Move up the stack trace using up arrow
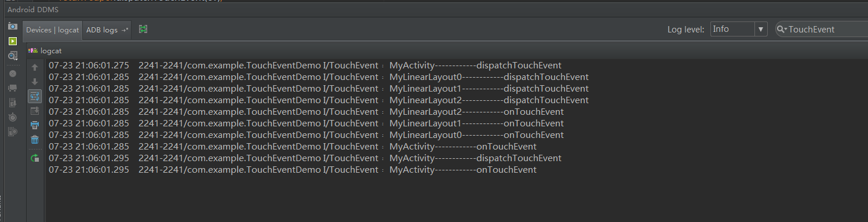 35,67
